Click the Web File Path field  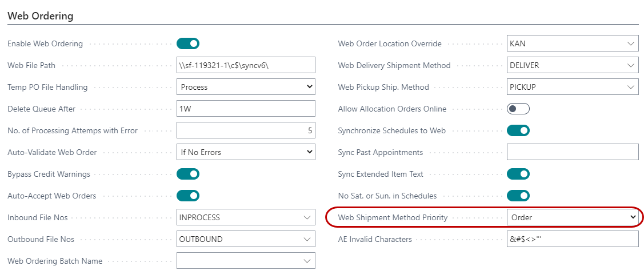246,65
